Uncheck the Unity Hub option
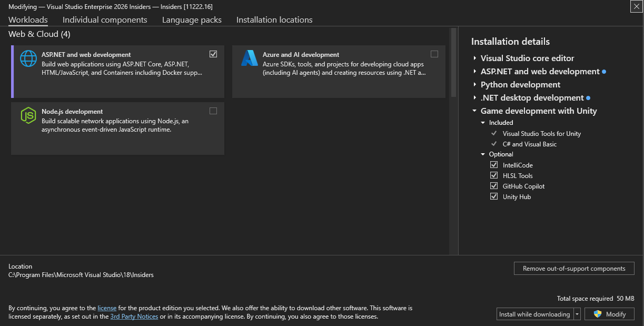The height and width of the screenshot is (326, 644). click(x=494, y=196)
